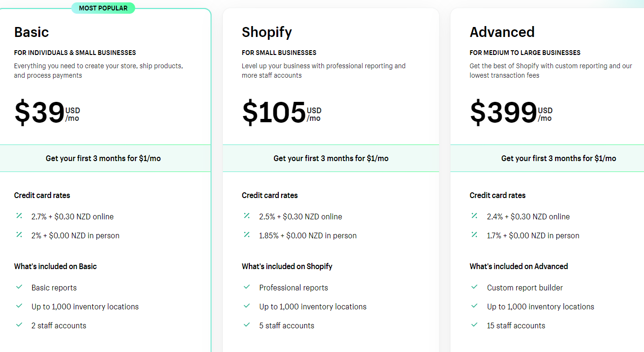Click the checkmark next to 15 staff accounts
Image resolution: width=644 pixels, height=352 pixels.
(x=474, y=325)
